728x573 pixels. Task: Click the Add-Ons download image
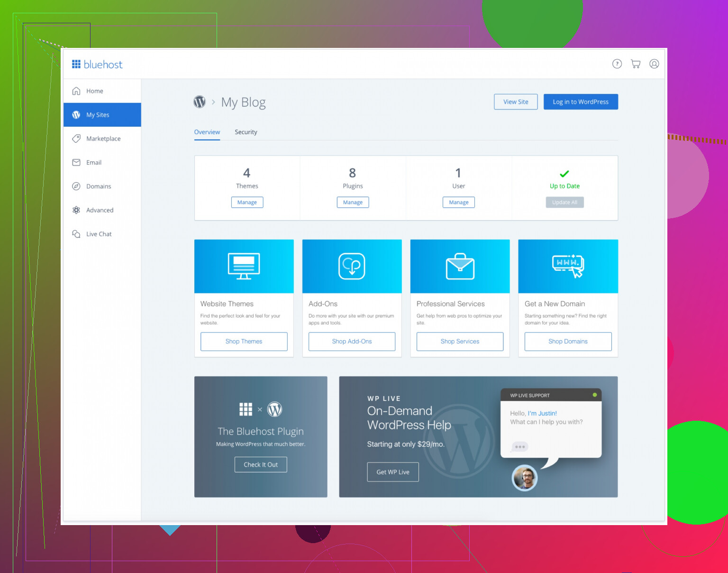tap(352, 266)
